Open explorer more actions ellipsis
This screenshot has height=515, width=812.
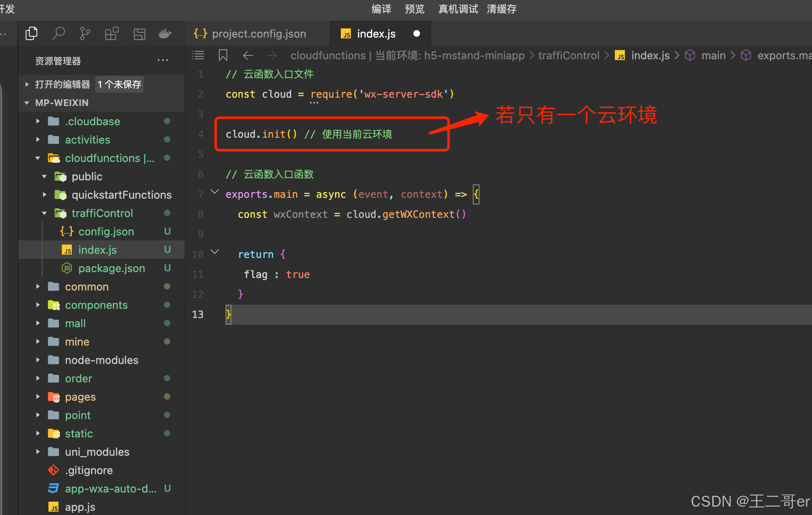click(x=162, y=61)
